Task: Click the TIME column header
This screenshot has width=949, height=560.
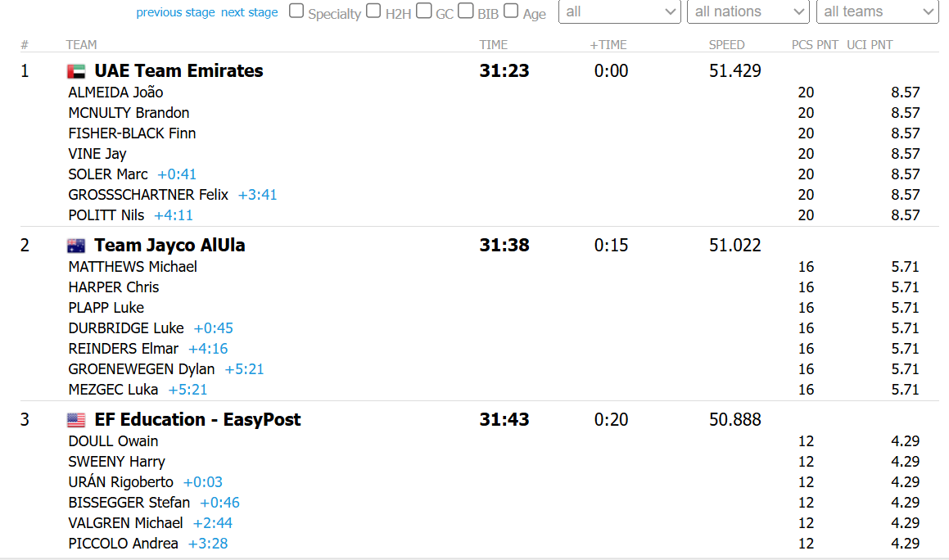Action: point(494,45)
